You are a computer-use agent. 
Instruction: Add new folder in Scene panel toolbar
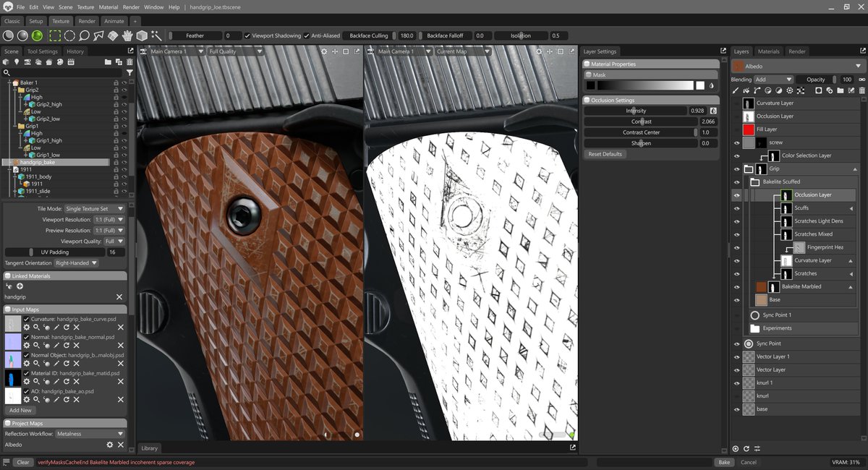point(108,62)
